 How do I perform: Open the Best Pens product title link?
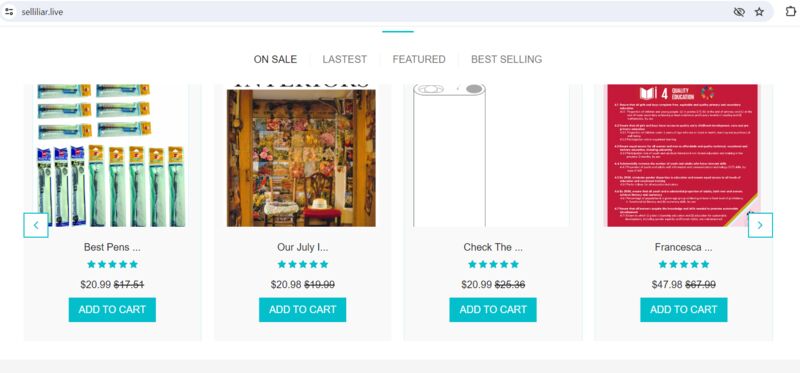(x=112, y=247)
